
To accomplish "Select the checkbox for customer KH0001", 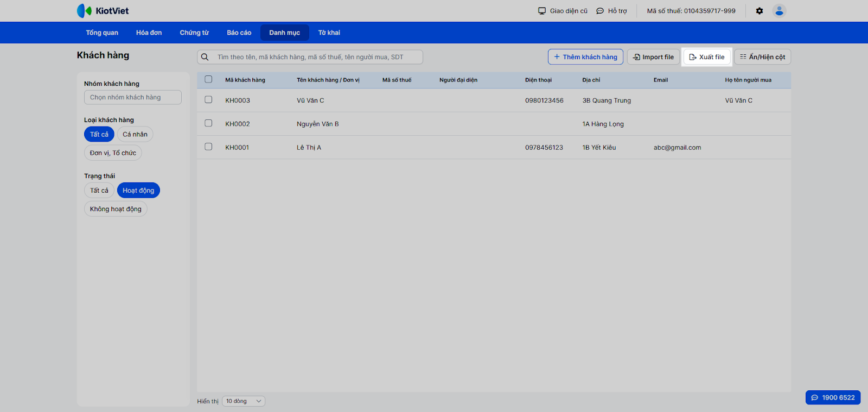I will tap(208, 147).
